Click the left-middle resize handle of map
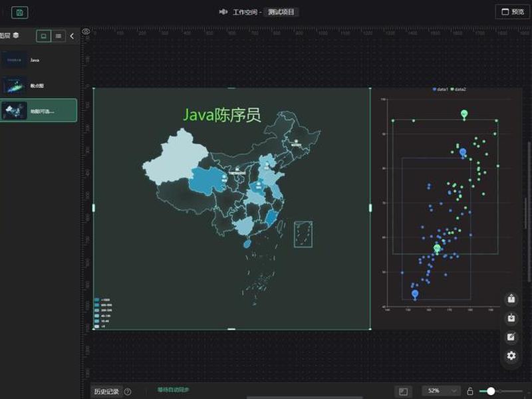 point(94,208)
